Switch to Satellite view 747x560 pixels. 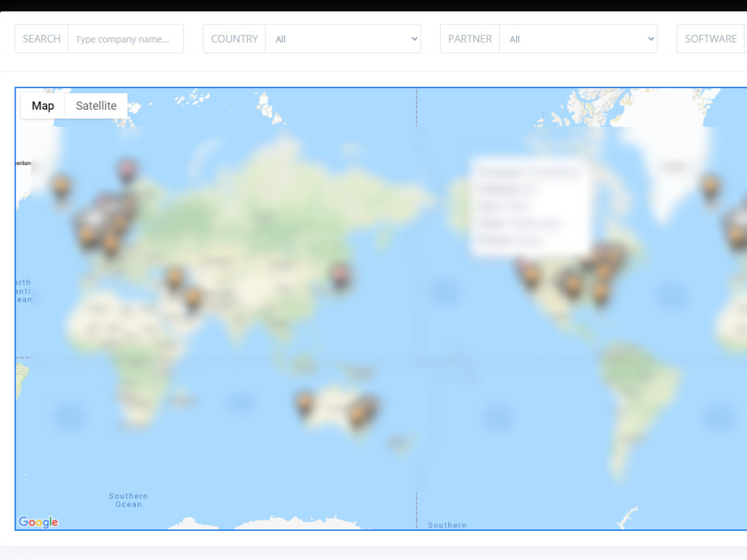point(96,106)
